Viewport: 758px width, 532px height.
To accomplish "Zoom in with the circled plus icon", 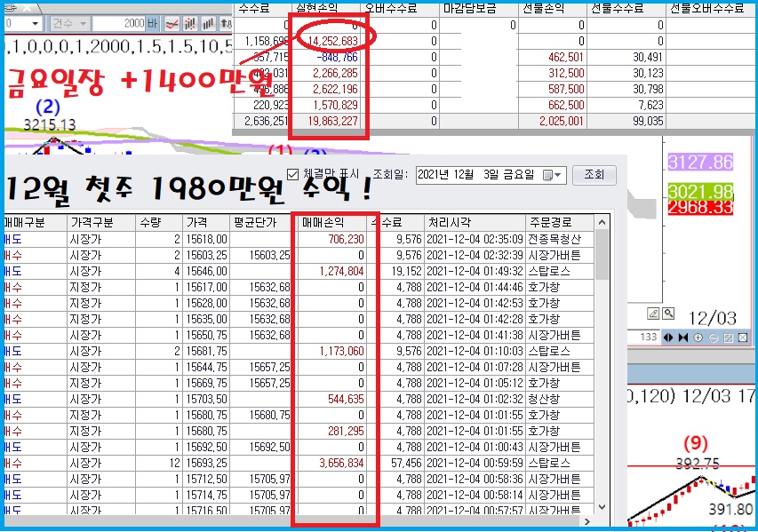I will pyautogui.click(x=698, y=337).
